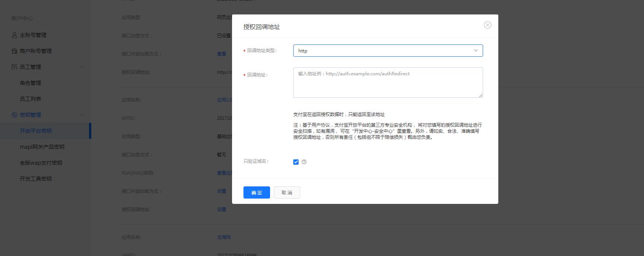This screenshot has width=644, height=256.
Task: Open 开发工具密钥 sidebar item
Action: [x=36, y=179]
